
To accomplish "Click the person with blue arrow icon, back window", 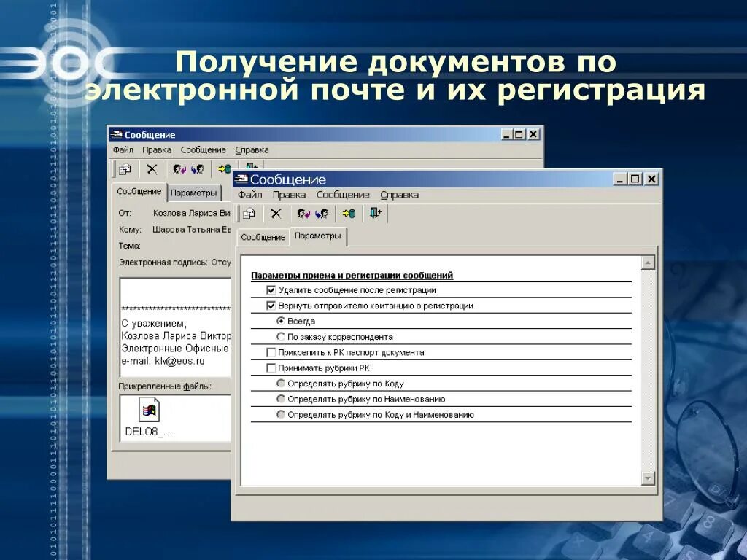I will click(197, 169).
